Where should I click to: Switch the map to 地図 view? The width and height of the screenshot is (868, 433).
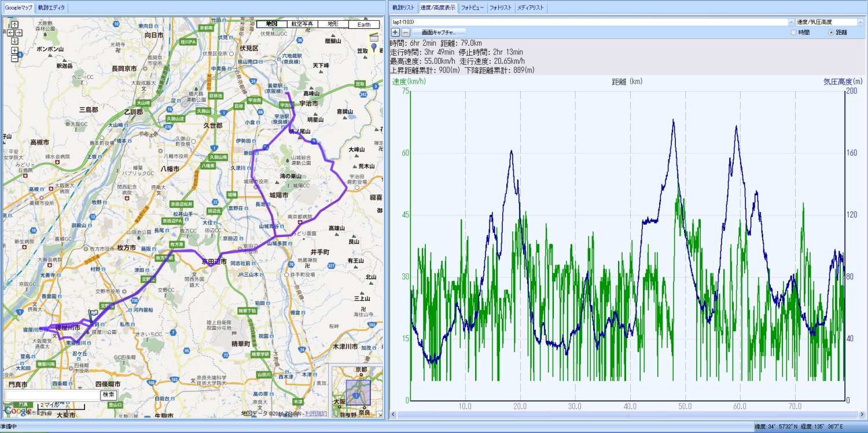coord(271,24)
